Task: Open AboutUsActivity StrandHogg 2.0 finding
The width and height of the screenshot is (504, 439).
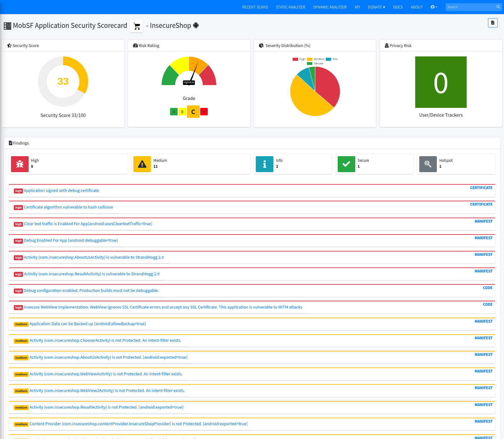Action: [94, 257]
